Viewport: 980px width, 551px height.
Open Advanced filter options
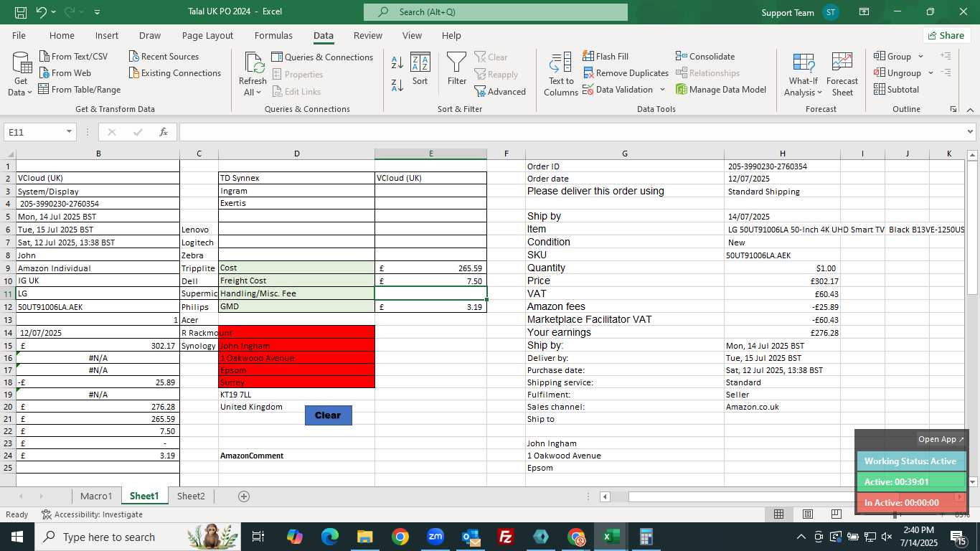pos(500,91)
